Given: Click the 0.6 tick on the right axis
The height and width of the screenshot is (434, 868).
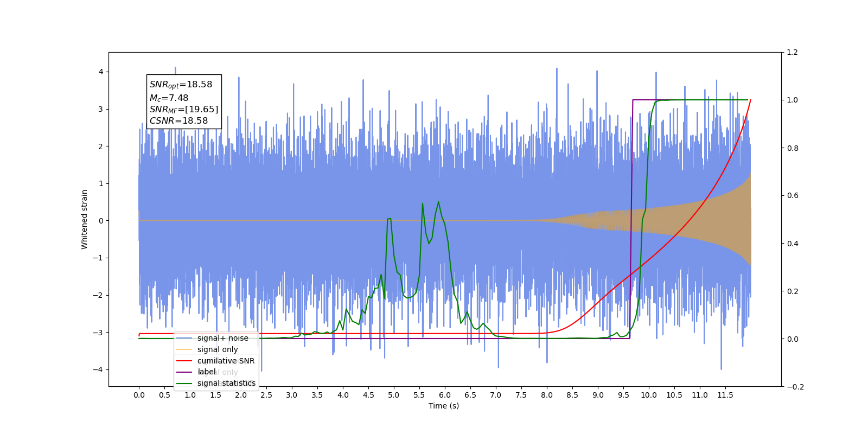Looking at the screenshot, I should pyautogui.click(x=793, y=196).
